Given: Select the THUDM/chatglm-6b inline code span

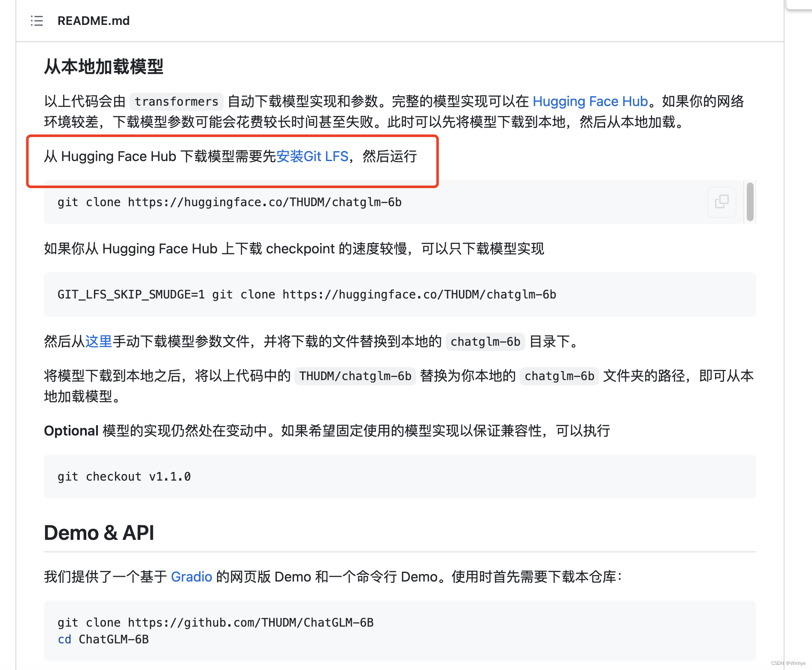Looking at the screenshot, I should click(354, 376).
